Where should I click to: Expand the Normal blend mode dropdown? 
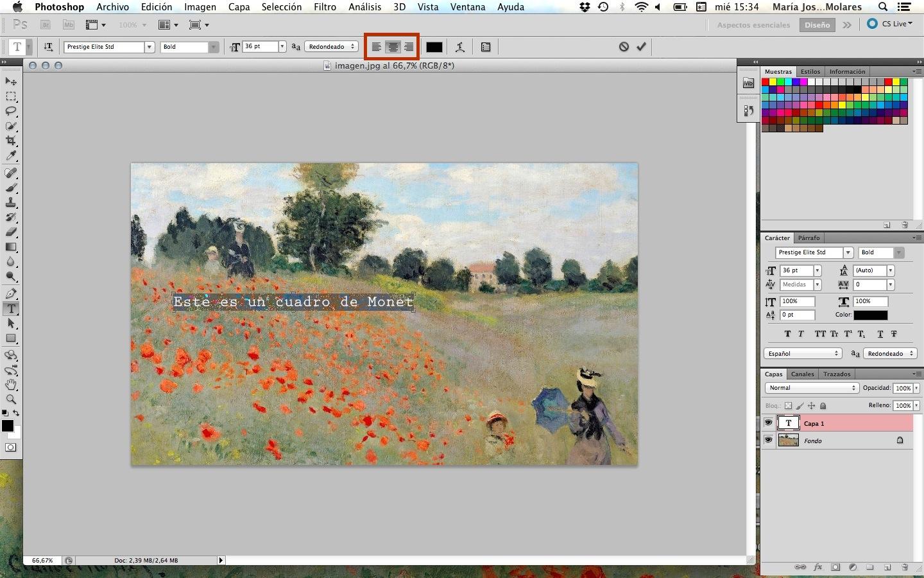coord(812,388)
